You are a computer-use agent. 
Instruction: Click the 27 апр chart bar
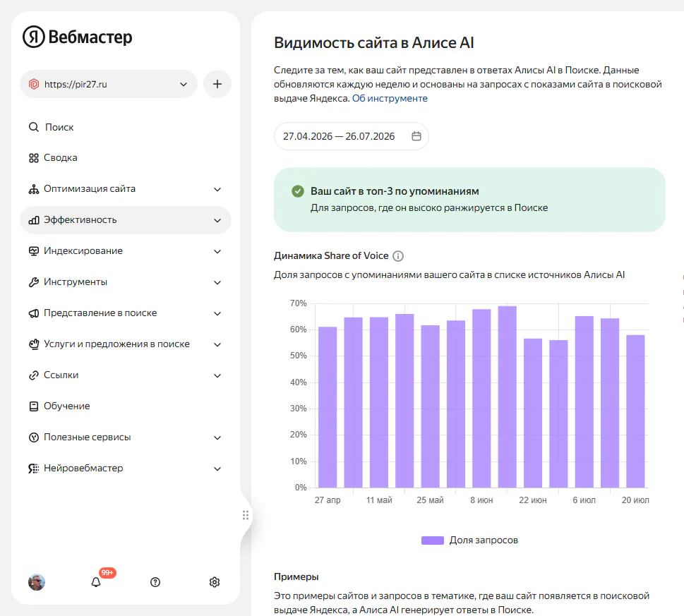click(x=328, y=407)
